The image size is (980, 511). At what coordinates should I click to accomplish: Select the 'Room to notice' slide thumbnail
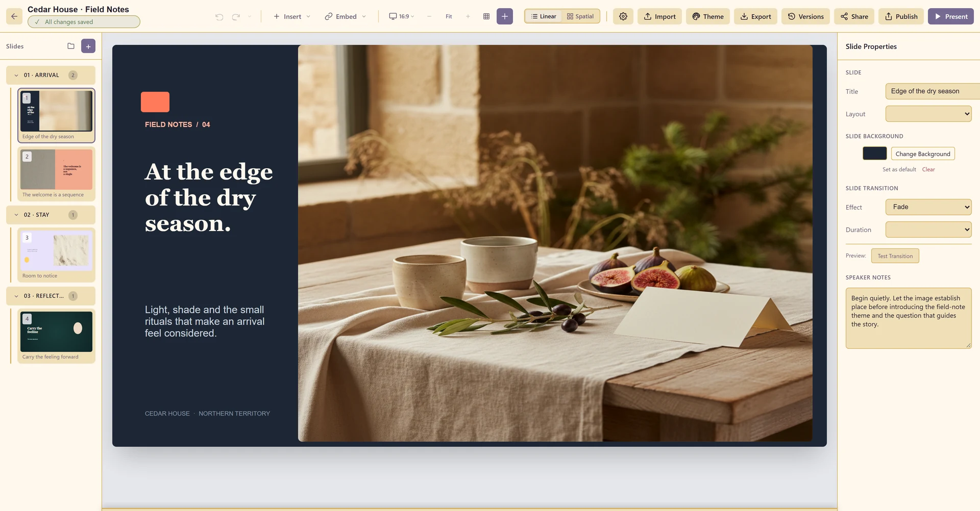pyautogui.click(x=56, y=254)
